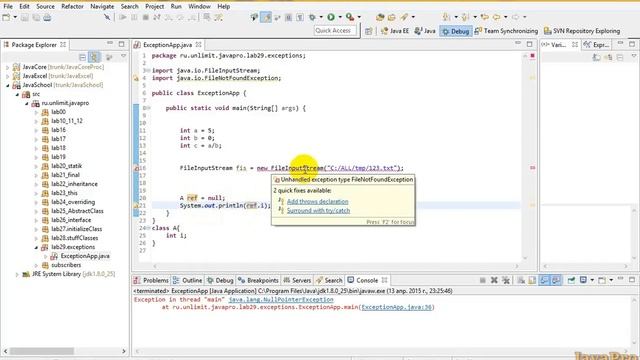The image size is (640, 360).
Task: Click the Run external tools icon
Action: (350, 17)
